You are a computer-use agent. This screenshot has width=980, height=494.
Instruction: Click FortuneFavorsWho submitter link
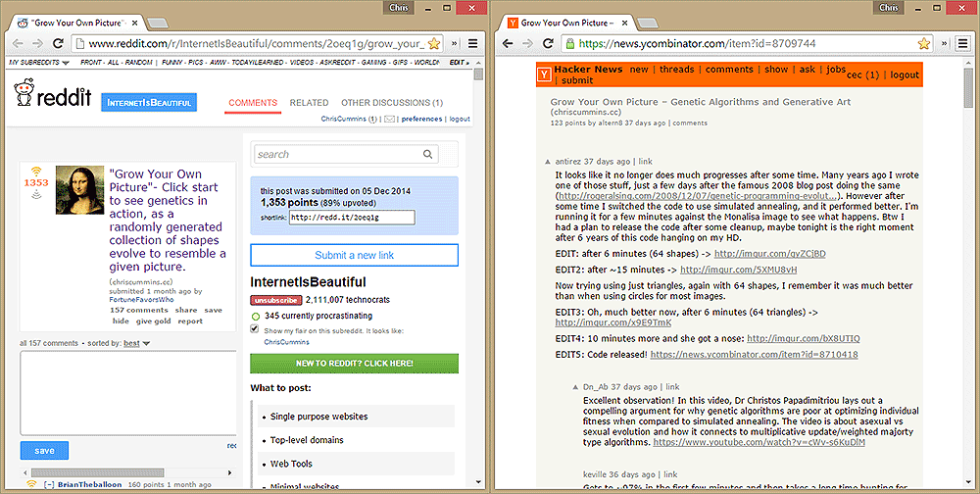click(142, 300)
